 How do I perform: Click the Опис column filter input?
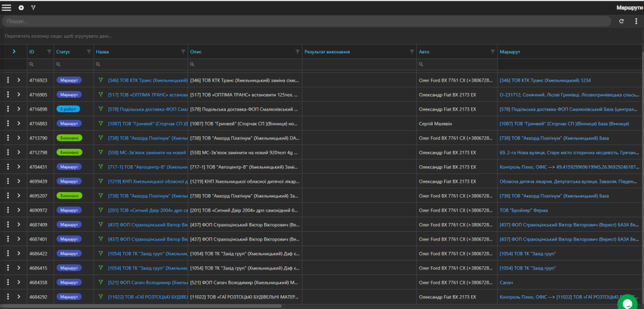(245, 65)
